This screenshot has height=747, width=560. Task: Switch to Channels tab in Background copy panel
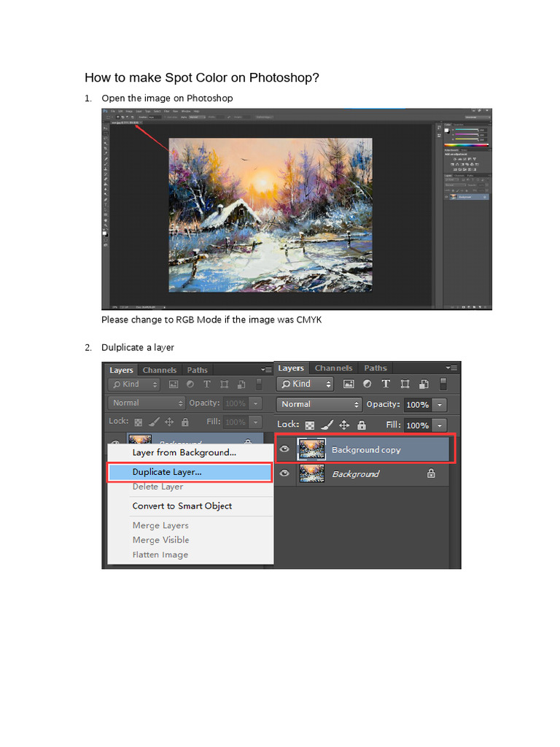333,368
